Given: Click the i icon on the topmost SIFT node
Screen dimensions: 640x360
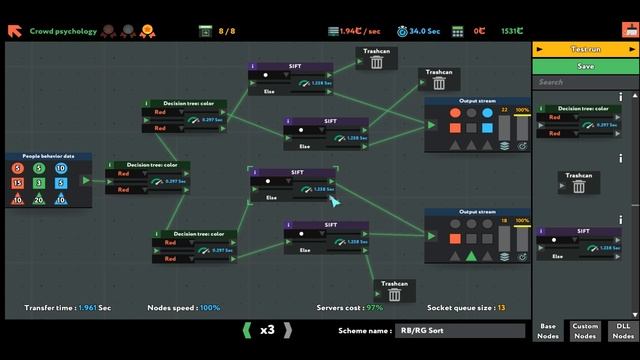Looking at the screenshot, I should [x=253, y=66].
